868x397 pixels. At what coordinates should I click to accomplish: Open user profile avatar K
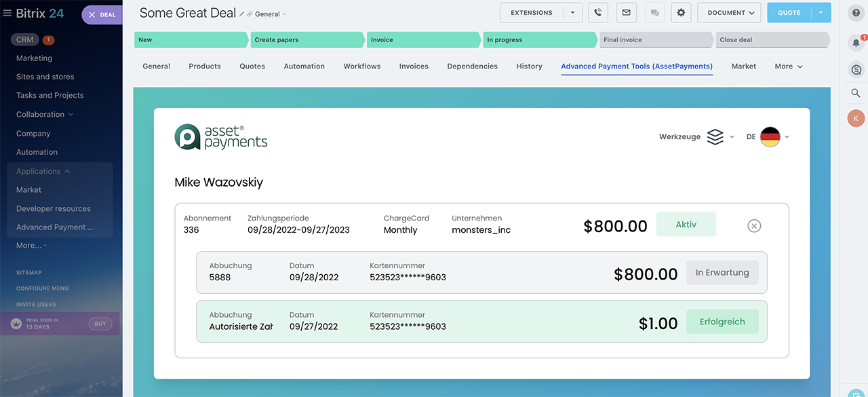(x=856, y=118)
